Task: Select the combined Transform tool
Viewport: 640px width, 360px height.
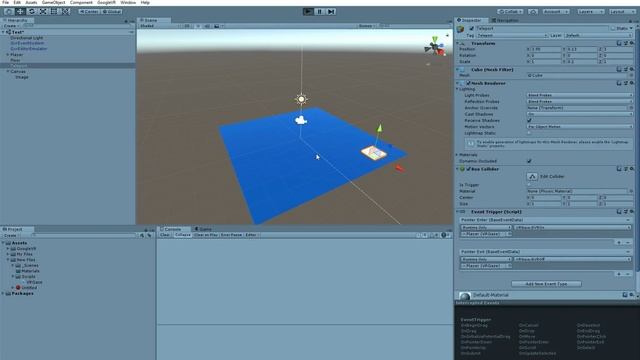Action: 66,11
